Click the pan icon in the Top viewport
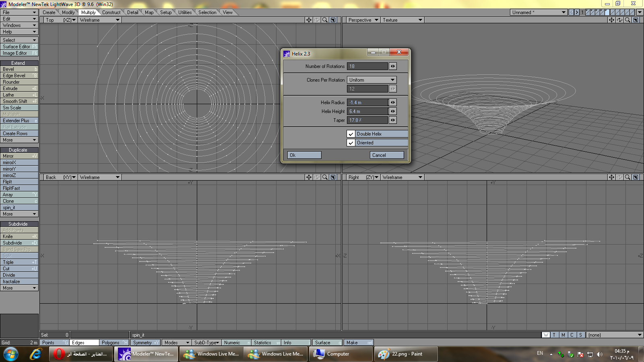This screenshot has height=362, width=644. [309, 20]
